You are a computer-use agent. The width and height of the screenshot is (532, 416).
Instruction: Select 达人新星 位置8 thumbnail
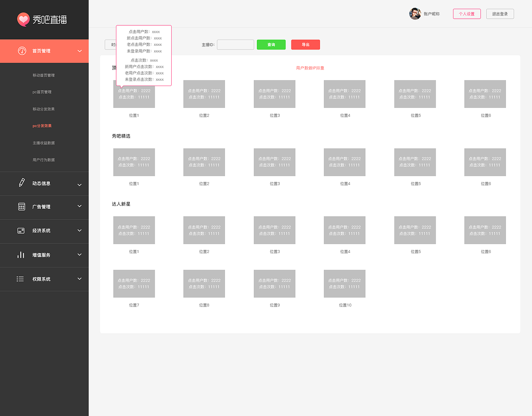(x=204, y=284)
